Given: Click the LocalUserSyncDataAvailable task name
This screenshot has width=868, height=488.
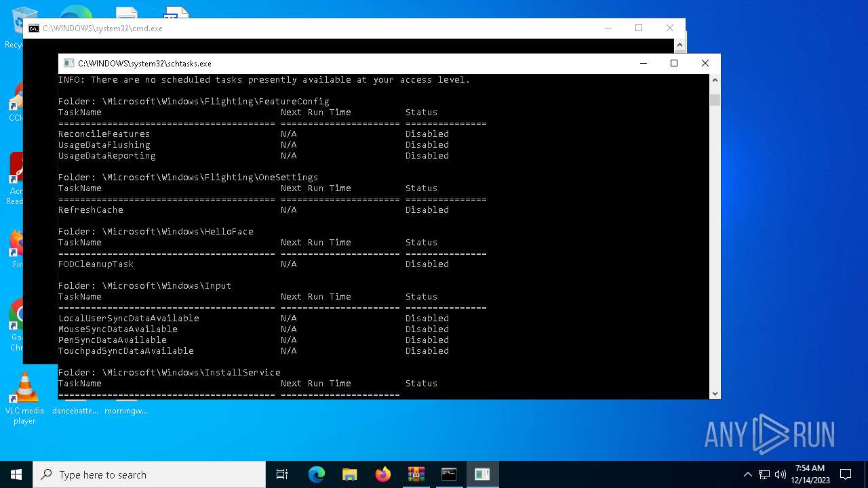Looking at the screenshot, I should click(x=129, y=319).
